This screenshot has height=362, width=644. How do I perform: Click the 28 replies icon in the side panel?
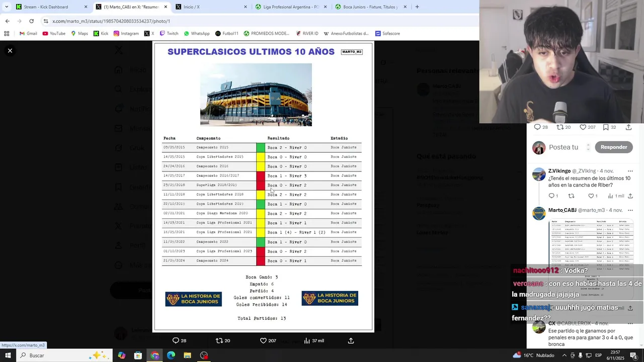tap(541, 127)
